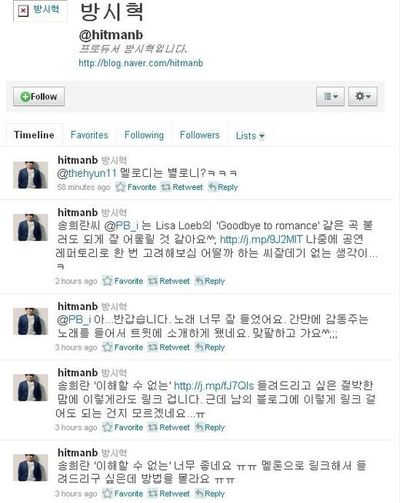Reply to the bottom tweet

[x=210, y=494]
